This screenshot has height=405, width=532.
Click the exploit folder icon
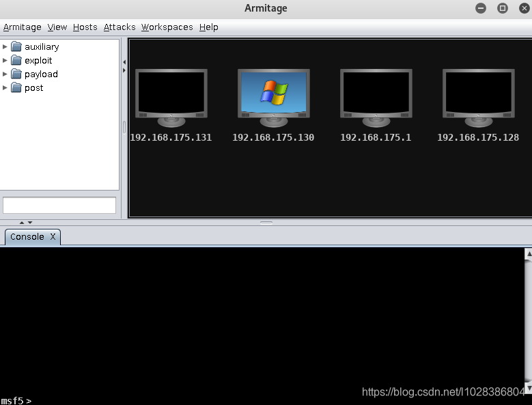click(x=16, y=60)
